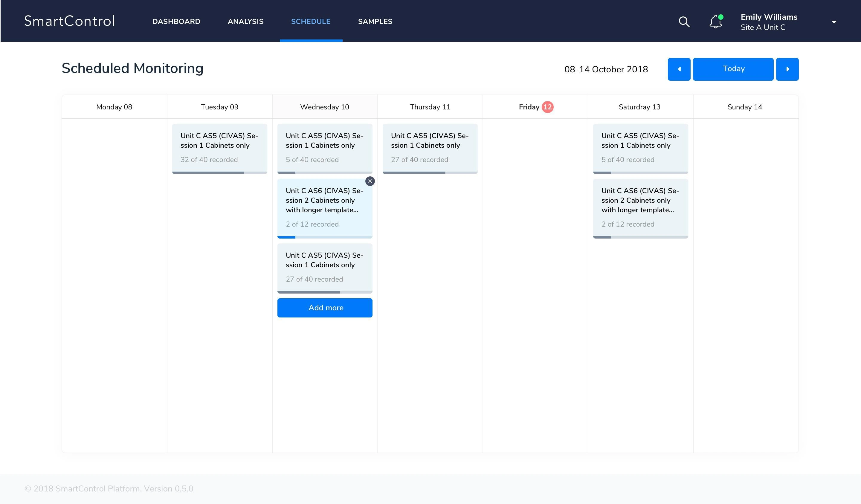Viewport: 861px width, 504px height.
Task: Click the Add more button
Action: tap(325, 308)
